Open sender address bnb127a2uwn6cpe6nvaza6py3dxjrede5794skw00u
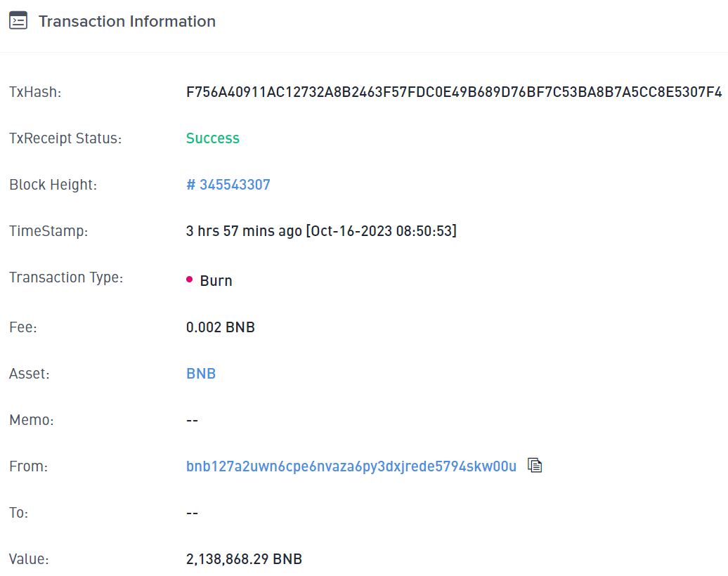 (x=350, y=466)
